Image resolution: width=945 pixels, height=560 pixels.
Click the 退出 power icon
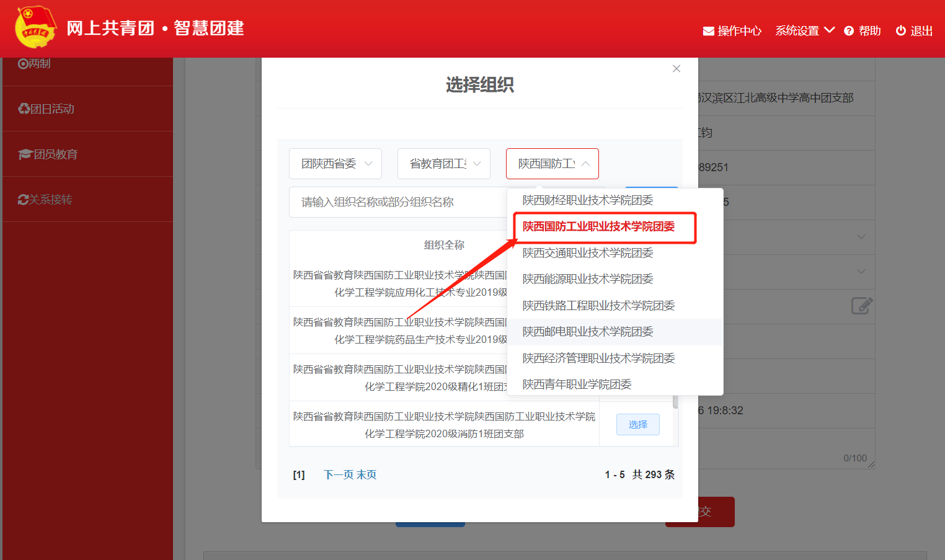[x=900, y=31]
